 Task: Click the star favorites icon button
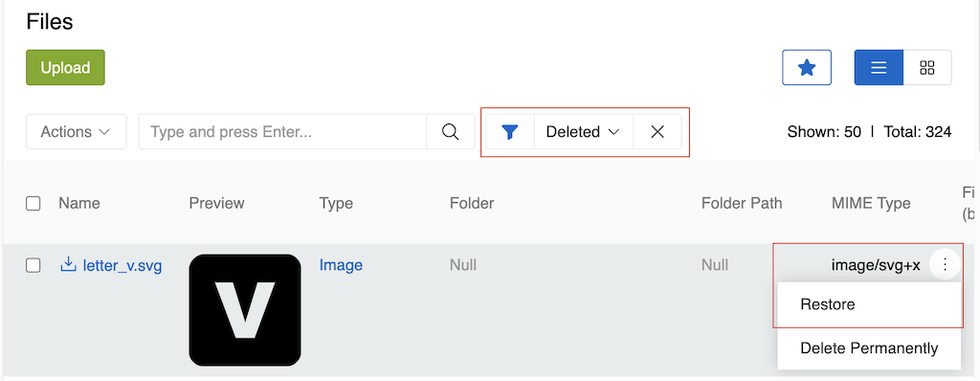coord(806,68)
